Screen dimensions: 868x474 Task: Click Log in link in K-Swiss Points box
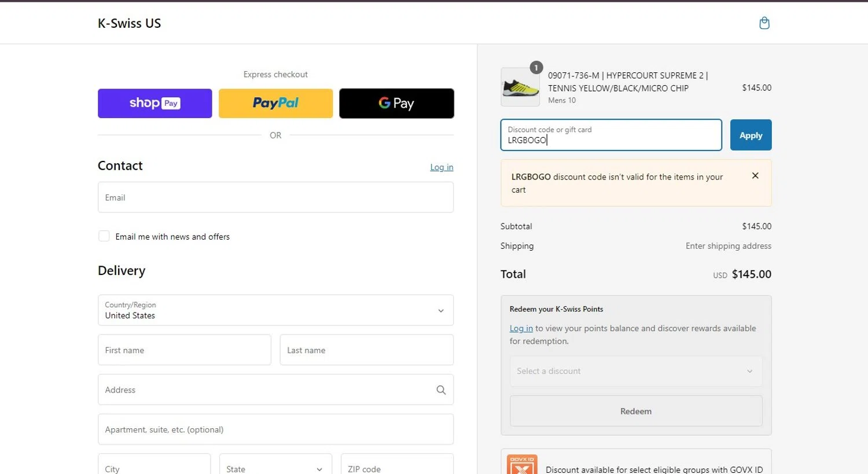[521, 328]
